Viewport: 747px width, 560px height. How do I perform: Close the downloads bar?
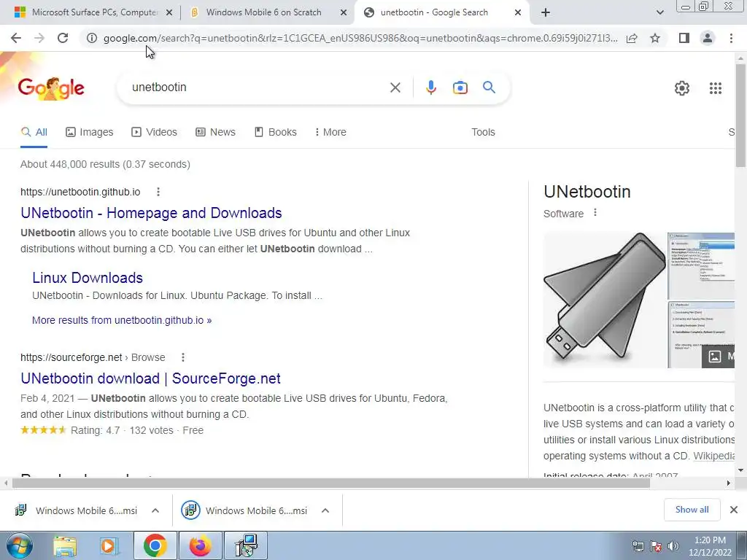pyautogui.click(x=734, y=510)
